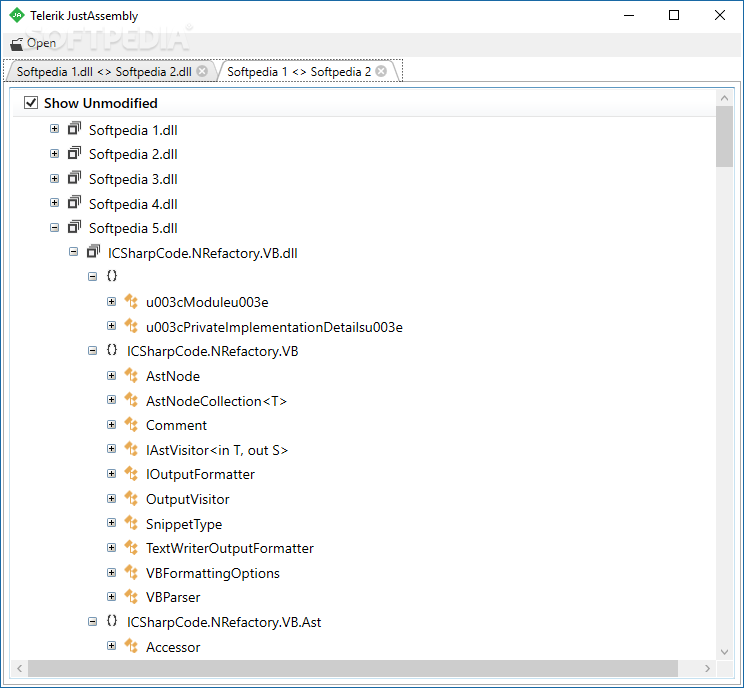Click the Open folder icon in toolbar
This screenshot has height=688, width=744.
coord(17,44)
